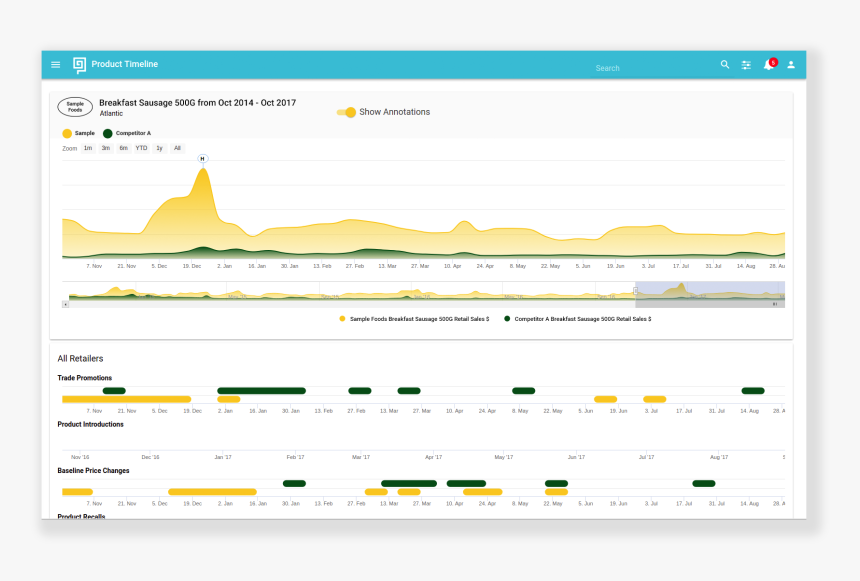Click title "Breakfast Sausage 500G from Oct 2014 - Oct 2017"
The image size is (860, 581).
[197, 103]
